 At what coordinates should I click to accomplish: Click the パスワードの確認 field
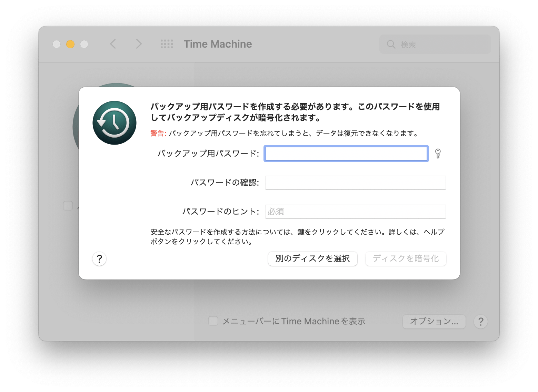click(x=355, y=183)
